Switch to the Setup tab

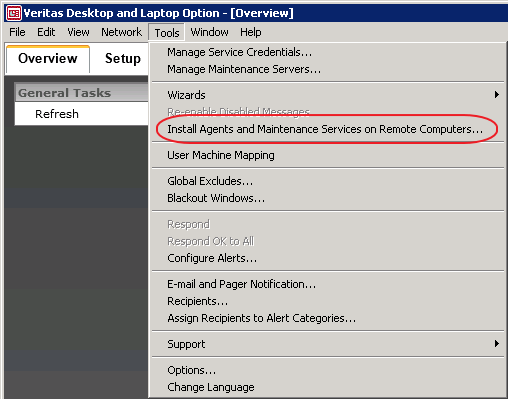pos(123,59)
